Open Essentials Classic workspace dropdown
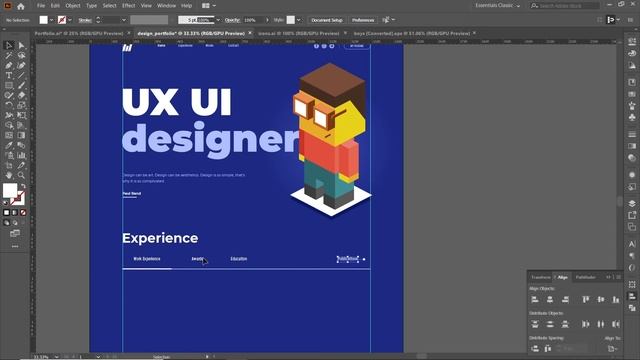The image size is (640, 360). [x=497, y=6]
